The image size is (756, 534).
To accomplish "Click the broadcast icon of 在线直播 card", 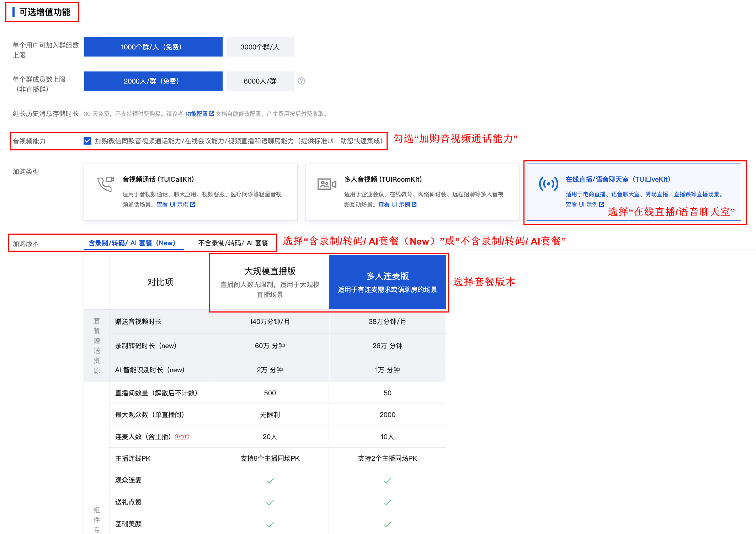I will point(548,184).
